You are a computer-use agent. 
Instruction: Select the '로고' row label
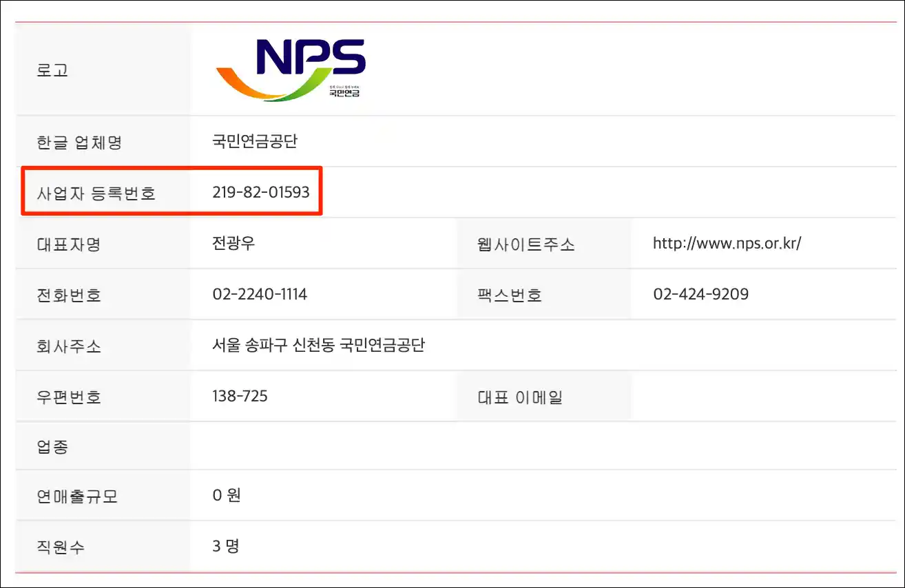coord(52,70)
